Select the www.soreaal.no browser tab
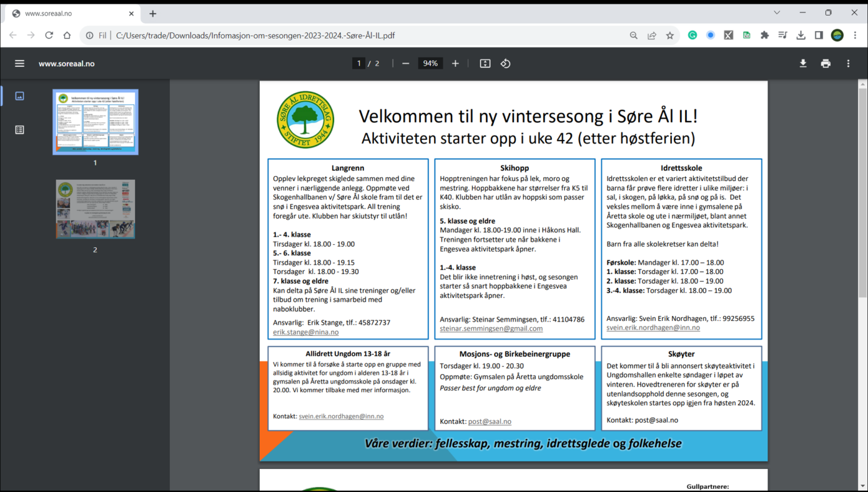 pos(73,14)
